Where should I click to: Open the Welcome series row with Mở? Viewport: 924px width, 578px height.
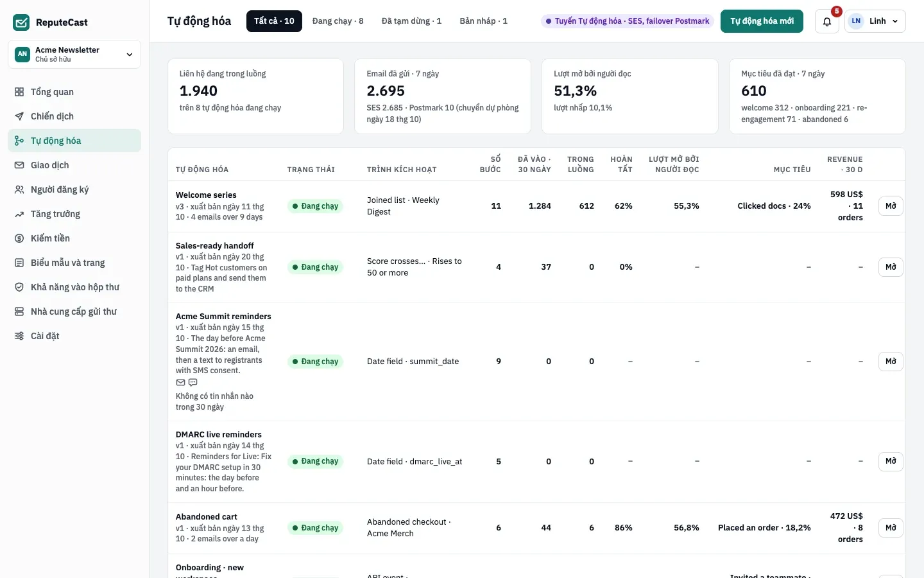[x=891, y=206]
